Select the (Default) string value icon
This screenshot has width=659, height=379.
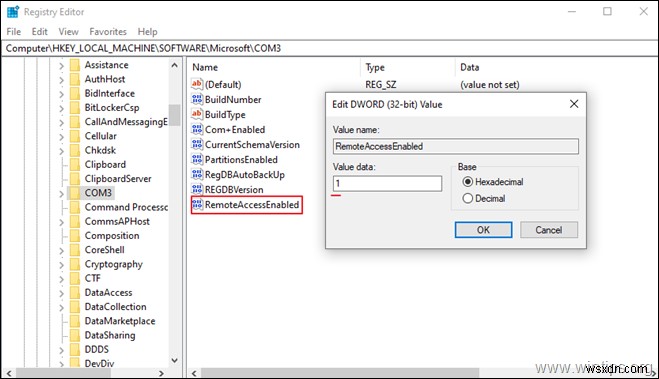coord(197,84)
